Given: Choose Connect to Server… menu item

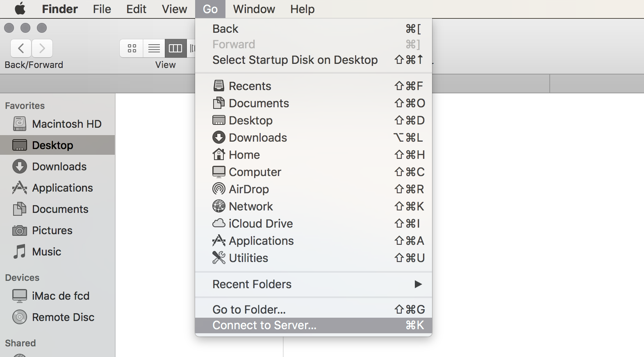Looking at the screenshot, I should point(314,325).
